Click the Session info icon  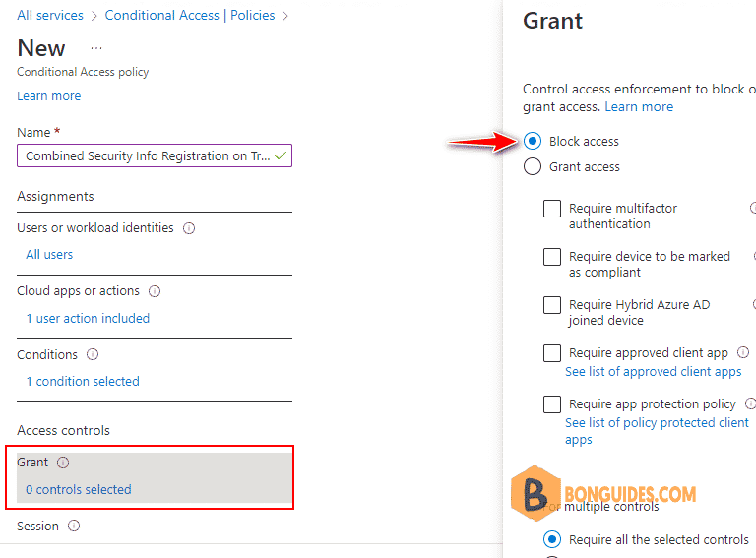(74, 526)
